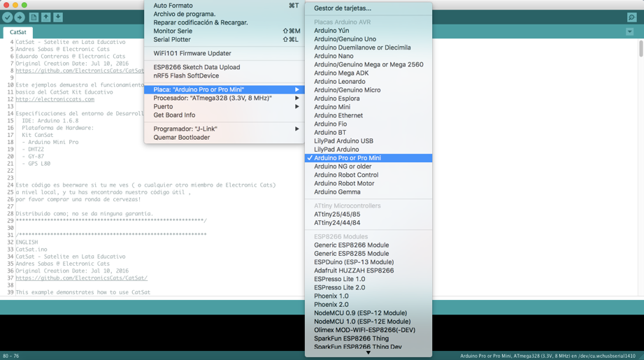Select Phoenix 1.0 board
The height and width of the screenshot is (360, 644).
coord(368,296)
